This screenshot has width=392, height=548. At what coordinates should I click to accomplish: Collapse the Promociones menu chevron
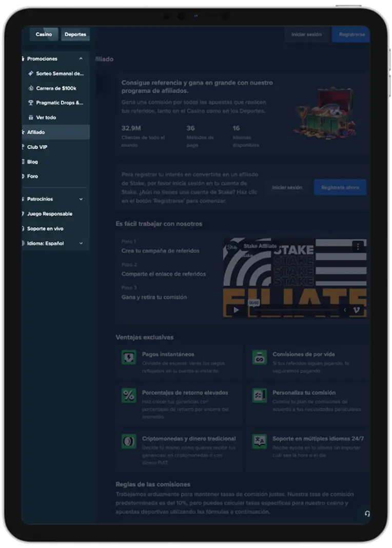pyautogui.click(x=81, y=58)
